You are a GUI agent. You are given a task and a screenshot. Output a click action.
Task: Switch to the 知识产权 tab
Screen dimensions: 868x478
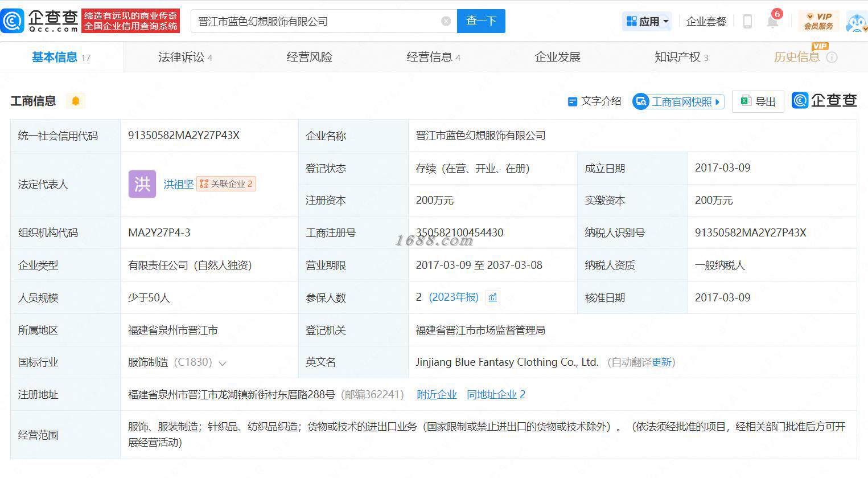pos(681,57)
